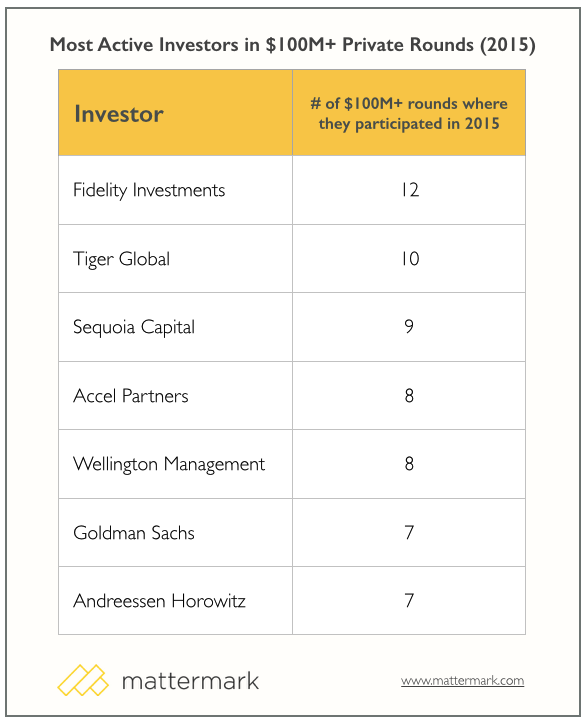Image resolution: width=587 pixels, height=724 pixels.
Task: Click the mattermark brand name text
Action: pyautogui.click(x=190, y=681)
